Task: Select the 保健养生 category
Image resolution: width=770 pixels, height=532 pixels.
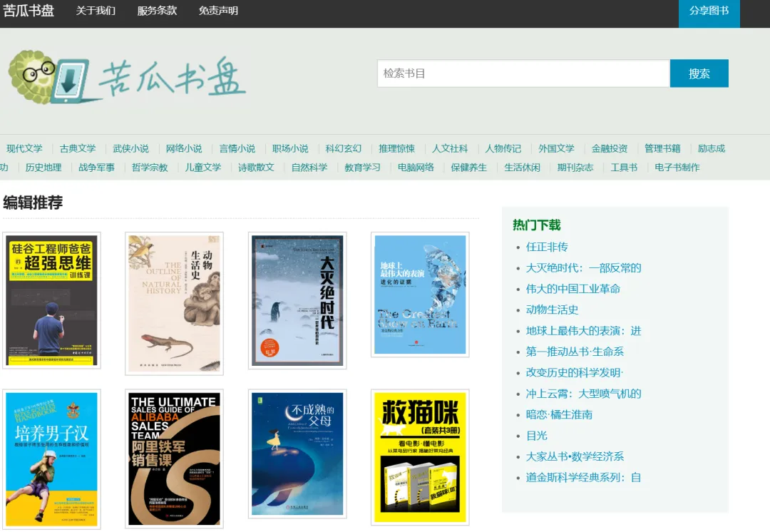Action: (x=469, y=168)
